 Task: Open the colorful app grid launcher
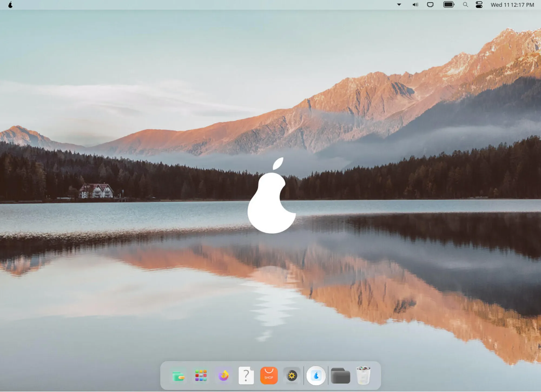coord(201,375)
